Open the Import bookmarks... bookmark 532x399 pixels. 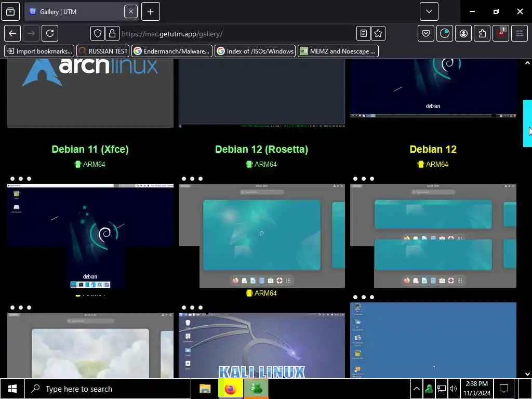tap(39, 51)
